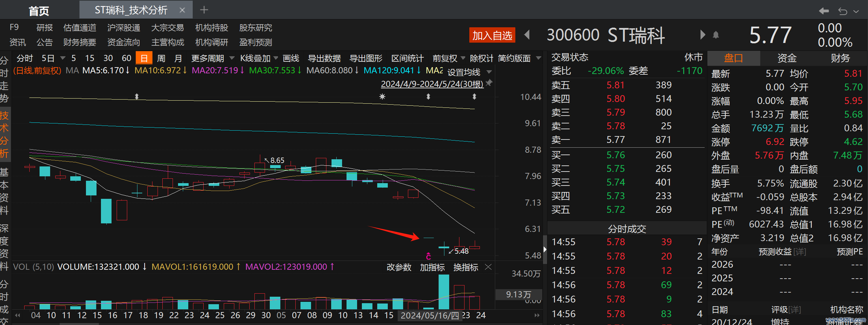Open the 前复权 adjustment dropdown
The width and height of the screenshot is (868, 325).
coord(448,58)
